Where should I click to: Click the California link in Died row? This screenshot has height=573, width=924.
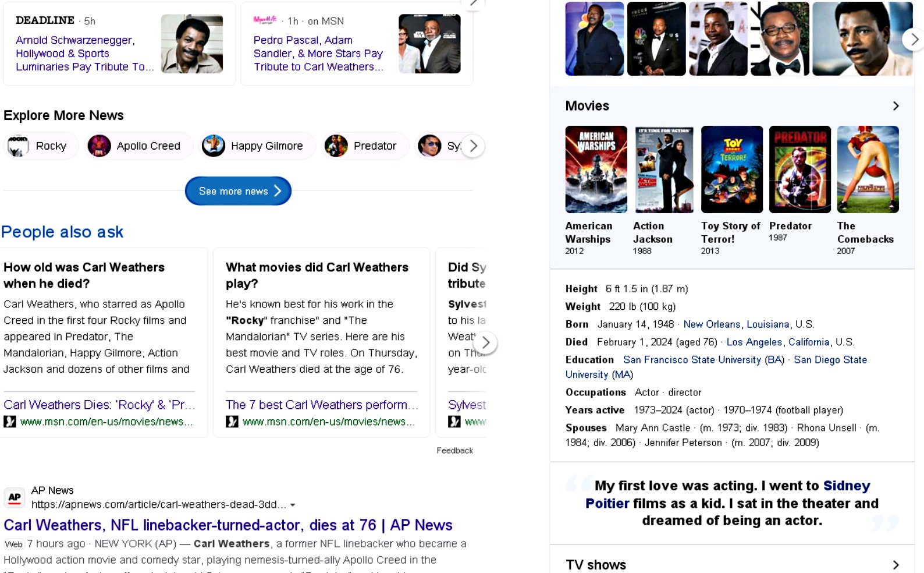point(809,342)
